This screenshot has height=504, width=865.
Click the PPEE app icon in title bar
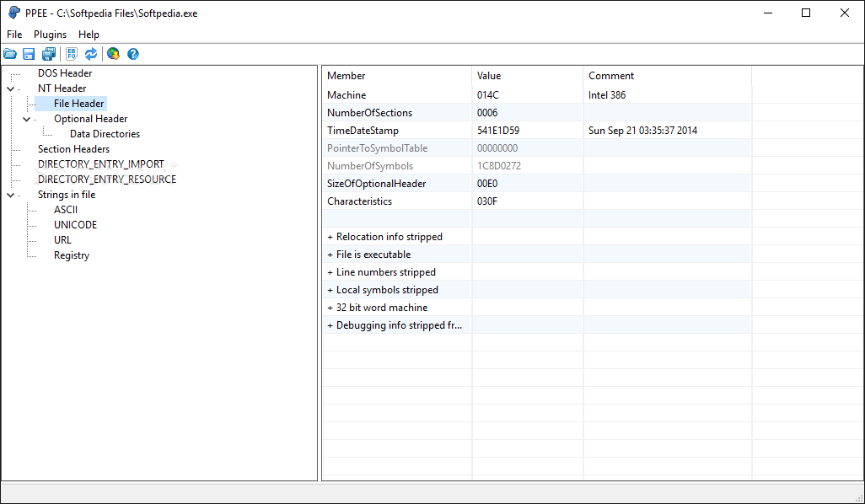point(13,13)
